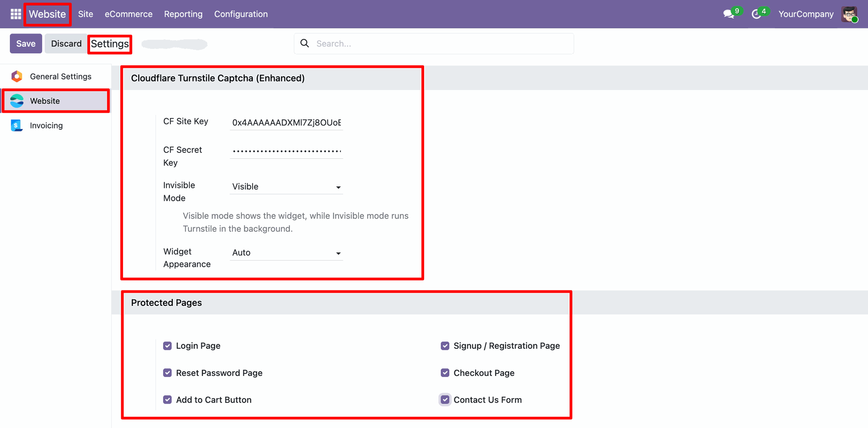This screenshot has height=428, width=868.
Task: Uncheck the Reset Password Page checkbox
Action: 167,373
